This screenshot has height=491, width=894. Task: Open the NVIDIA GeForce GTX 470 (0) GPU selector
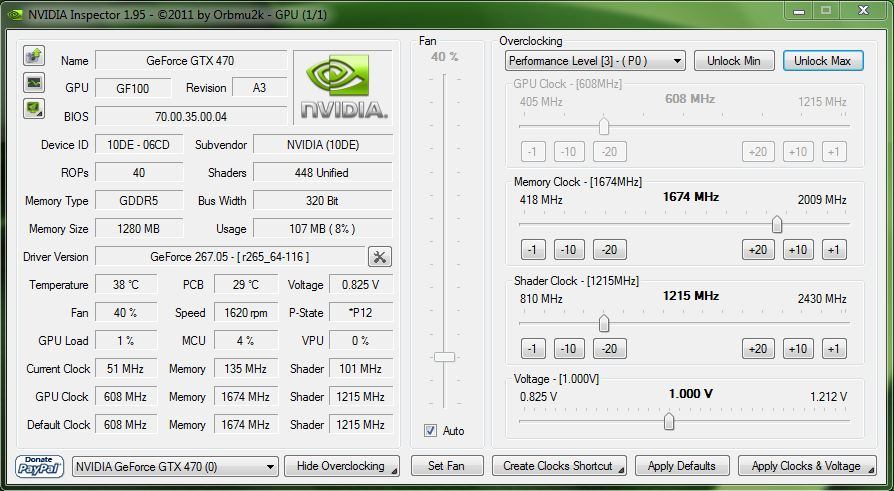coord(176,466)
